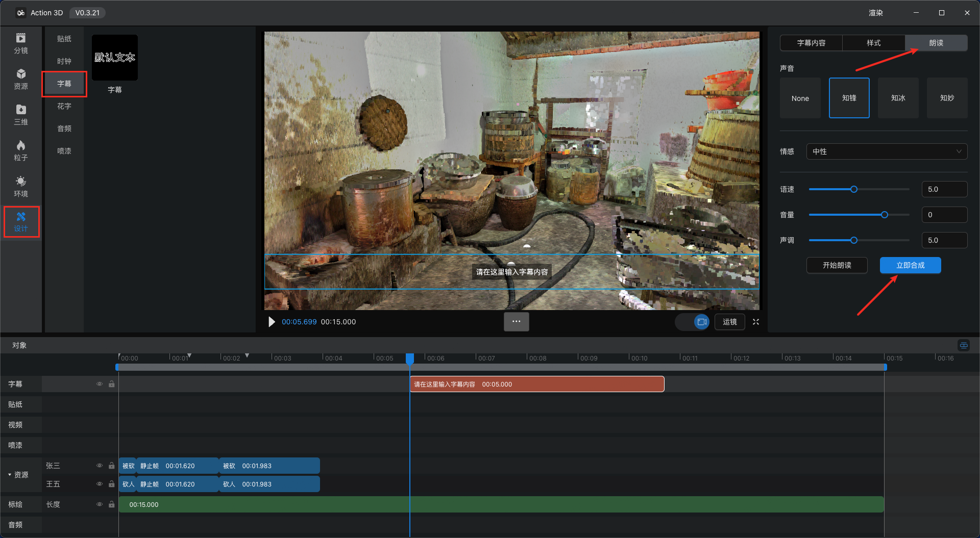Choose the 知冰 voice option
The width and height of the screenshot is (980, 538).
tap(898, 98)
